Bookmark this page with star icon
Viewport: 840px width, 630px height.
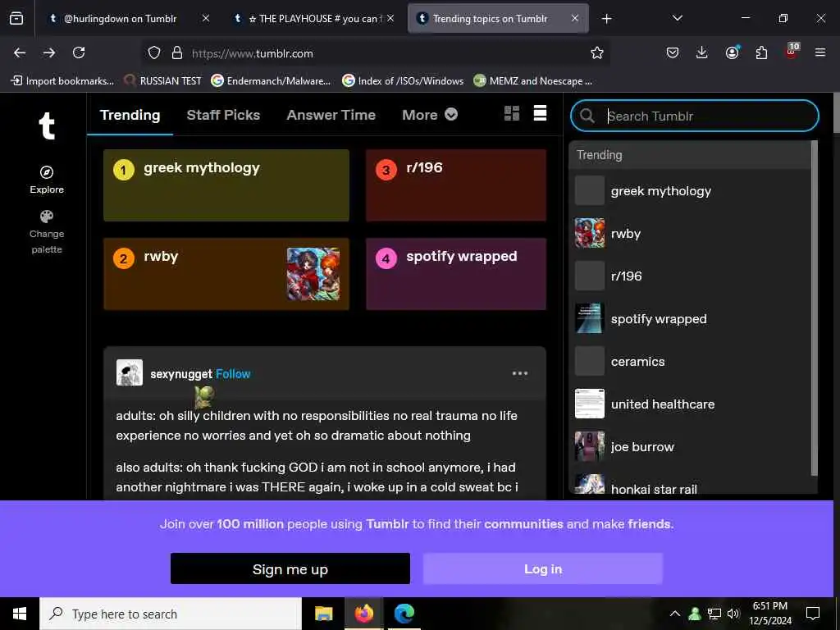pos(597,52)
